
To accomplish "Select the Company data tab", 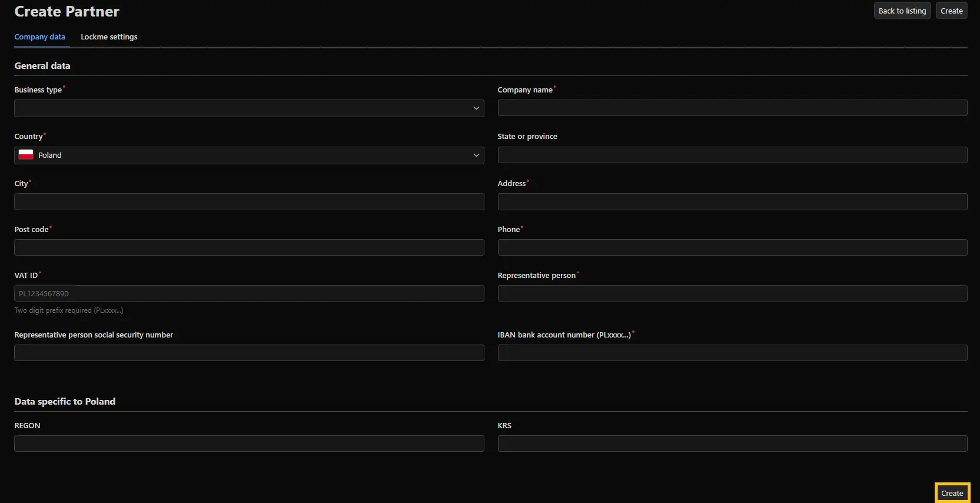I will pyautogui.click(x=39, y=37).
